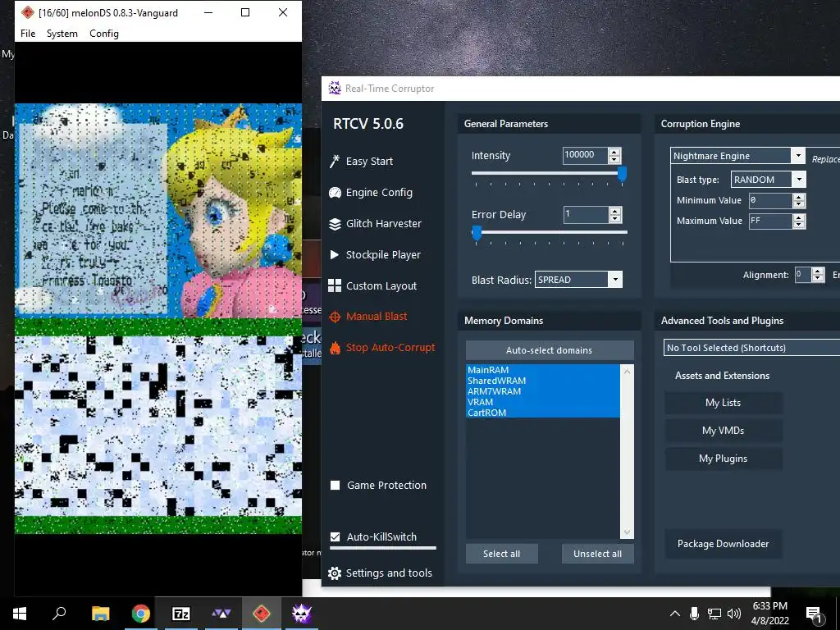The height and width of the screenshot is (630, 840).
Task: Go to Easy Start section
Action: [x=370, y=162]
